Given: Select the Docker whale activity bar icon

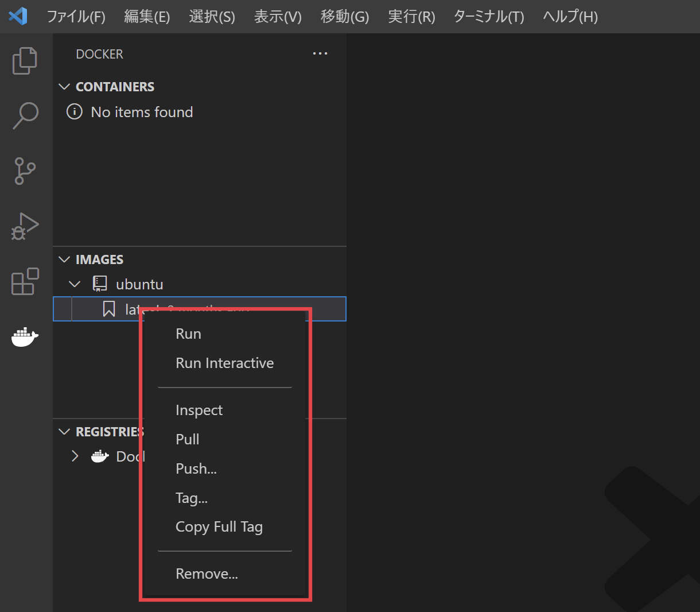Looking at the screenshot, I should (25, 337).
